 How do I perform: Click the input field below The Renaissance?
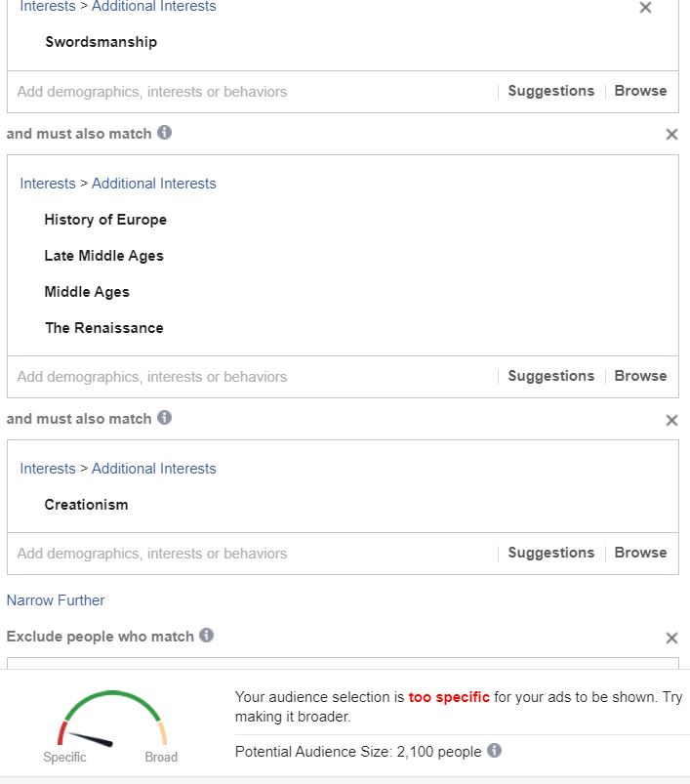tap(253, 377)
